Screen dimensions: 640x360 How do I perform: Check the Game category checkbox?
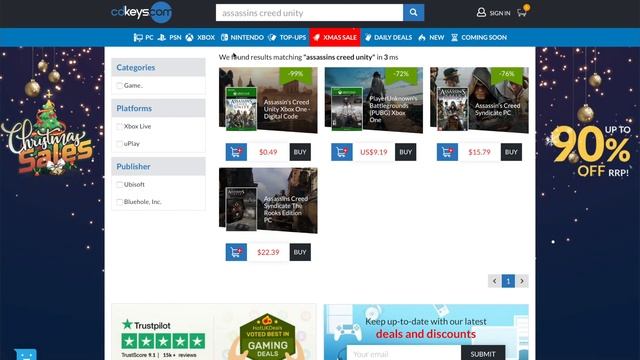tap(119, 86)
